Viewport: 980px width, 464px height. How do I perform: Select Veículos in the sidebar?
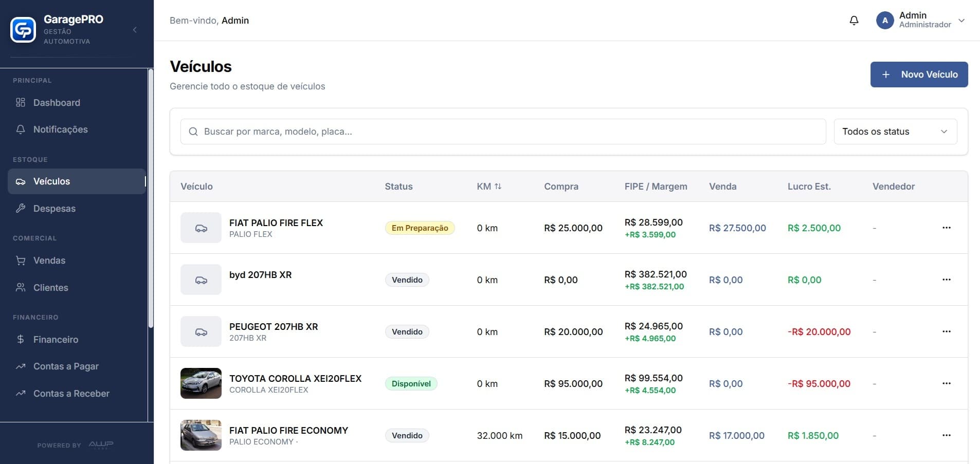pos(77,181)
